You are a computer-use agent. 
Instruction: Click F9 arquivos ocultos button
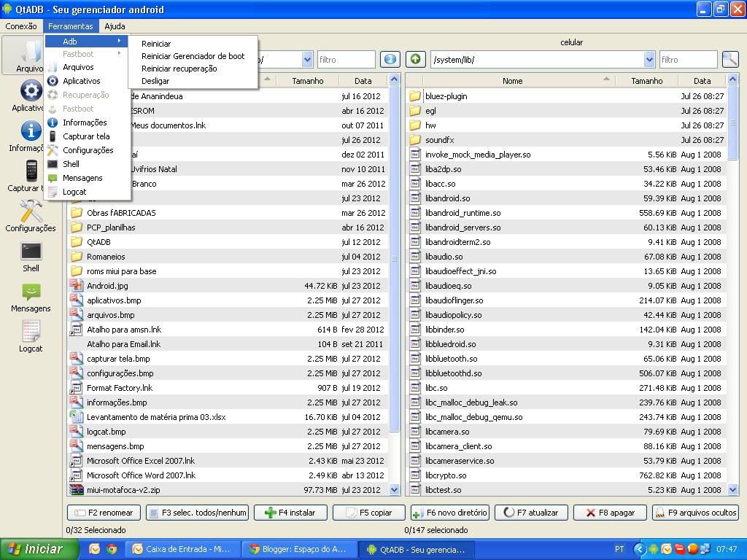coord(695,513)
